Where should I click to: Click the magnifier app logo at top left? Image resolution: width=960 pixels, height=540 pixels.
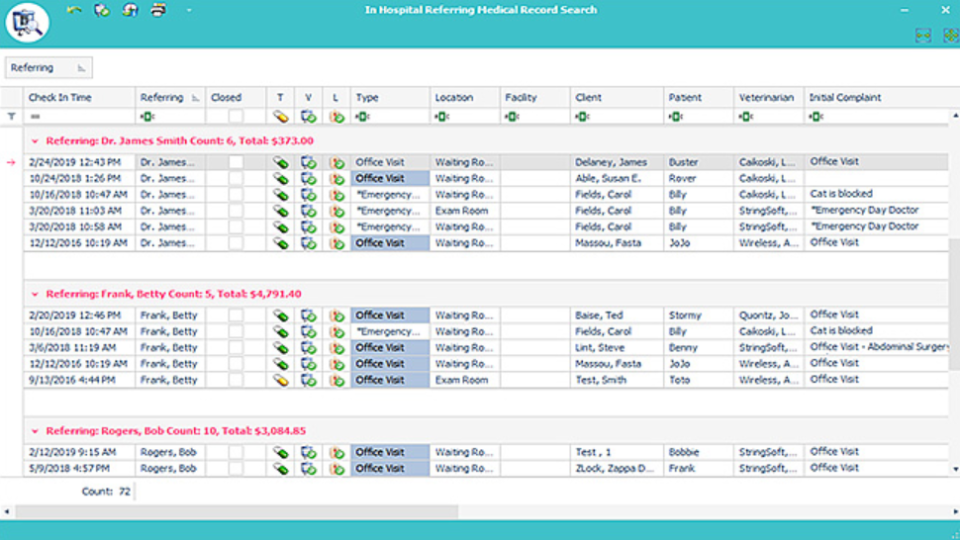[27, 23]
